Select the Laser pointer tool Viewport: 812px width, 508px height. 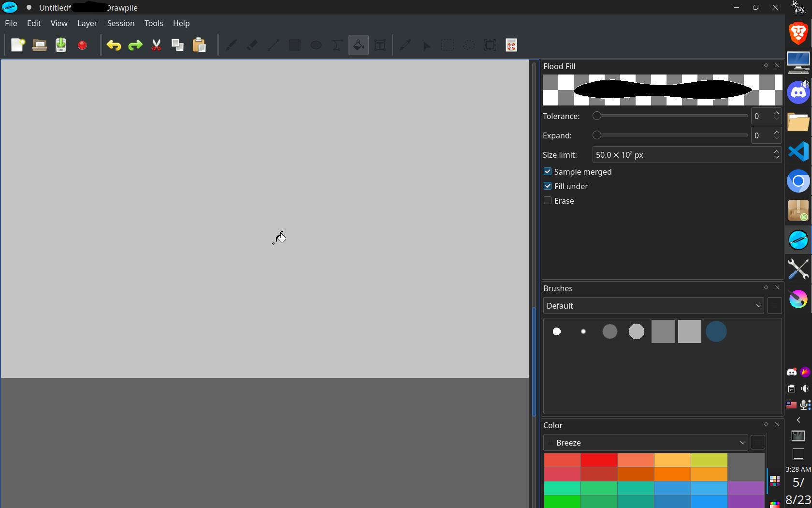426,45
